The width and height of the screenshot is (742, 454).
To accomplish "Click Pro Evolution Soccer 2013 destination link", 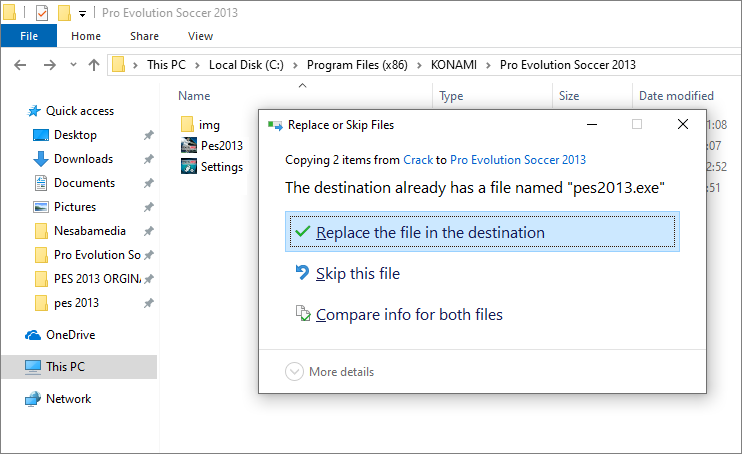I will (518, 160).
